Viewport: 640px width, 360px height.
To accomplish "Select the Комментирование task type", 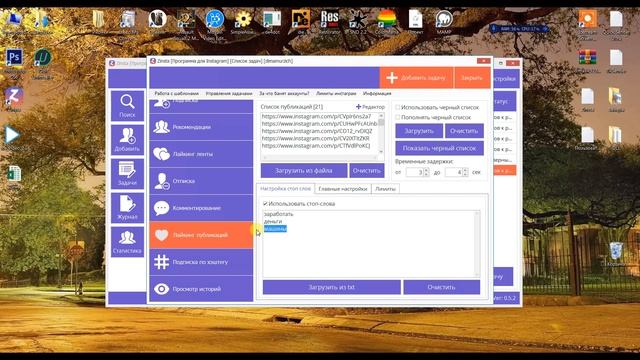I will (x=201, y=208).
